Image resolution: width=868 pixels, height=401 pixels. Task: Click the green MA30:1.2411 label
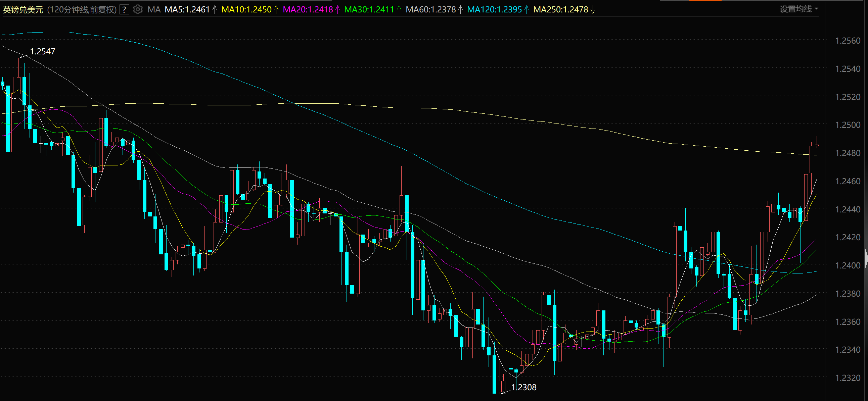pos(369,10)
